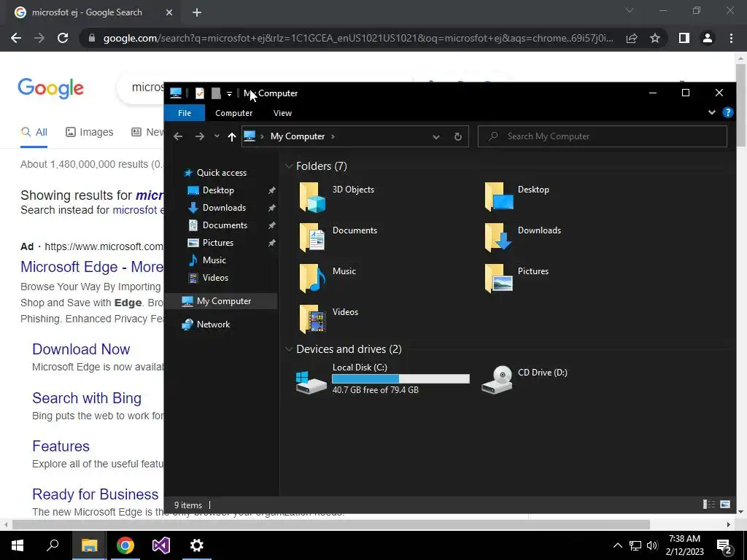This screenshot has width=747, height=560.
Task: Open Chrome side panel
Action: point(684,38)
